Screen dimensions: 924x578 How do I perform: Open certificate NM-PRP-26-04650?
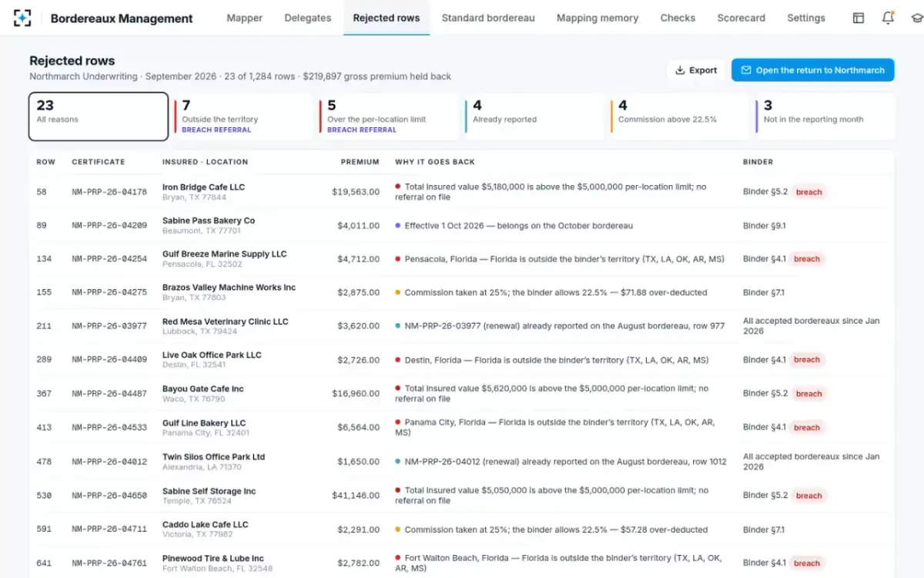(109, 496)
